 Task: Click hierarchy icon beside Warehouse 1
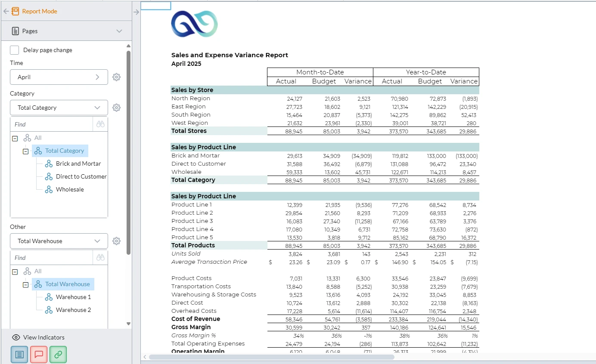49,297
